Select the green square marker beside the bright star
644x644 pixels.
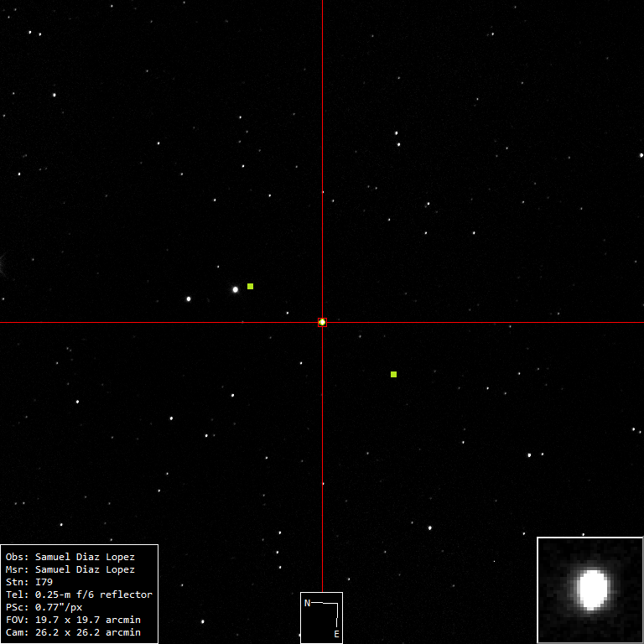[250, 286]
